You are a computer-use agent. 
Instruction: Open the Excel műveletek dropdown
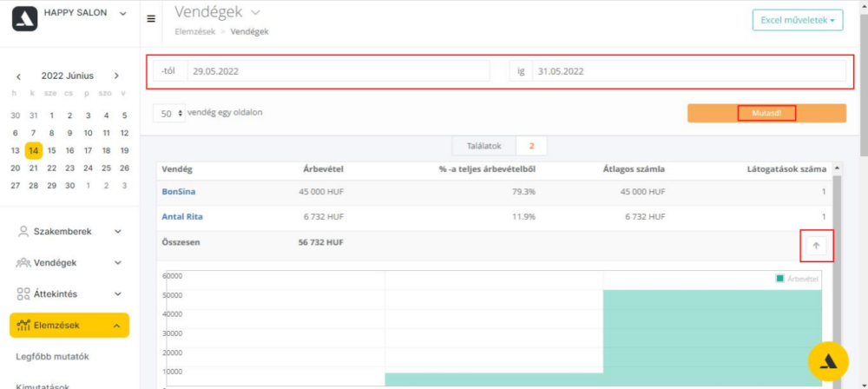798,20
